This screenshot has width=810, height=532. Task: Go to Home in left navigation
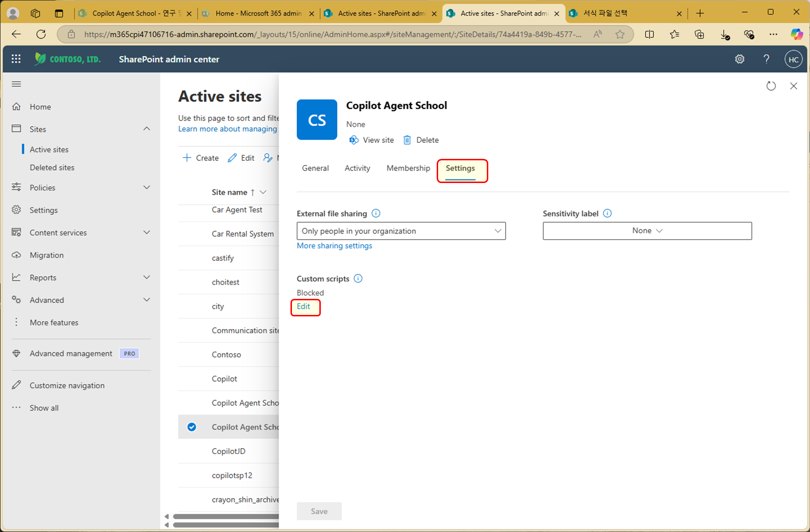click(40, 107)
